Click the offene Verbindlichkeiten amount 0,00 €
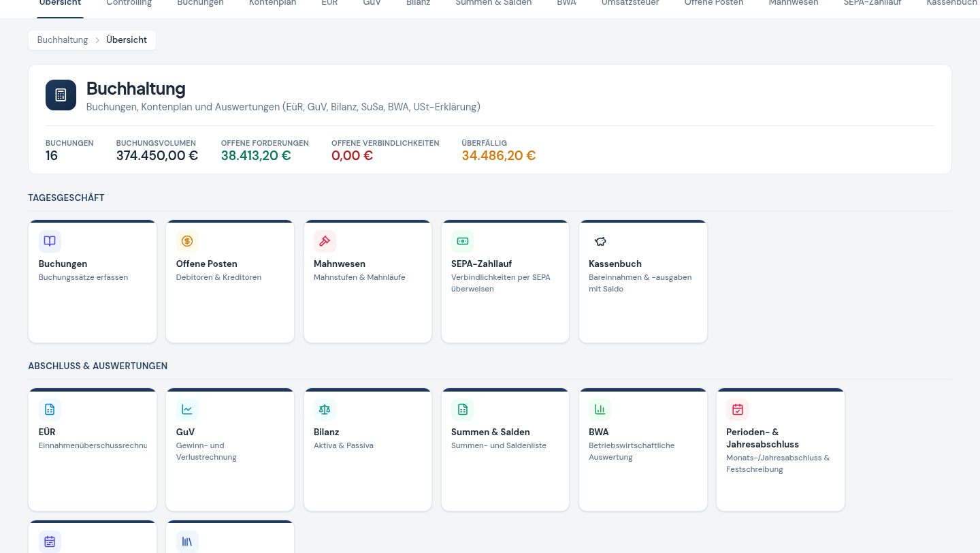Viewport: 980px width, 553px height. 353,156
